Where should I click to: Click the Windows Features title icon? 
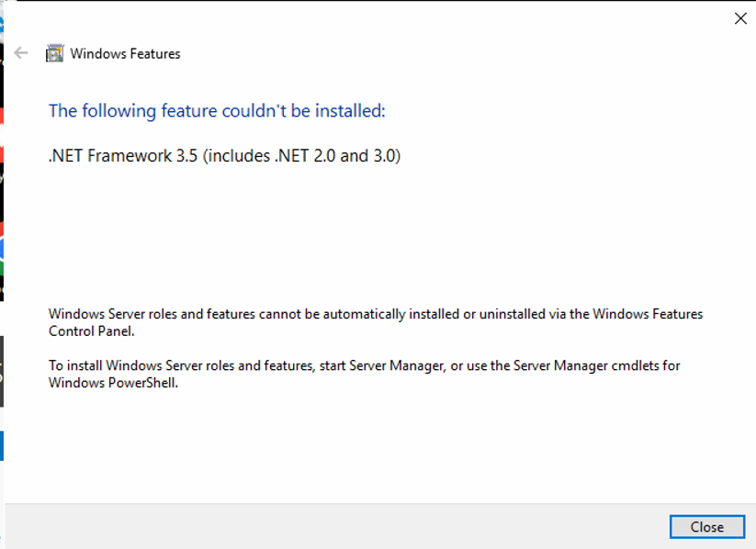tap(55, 53)
